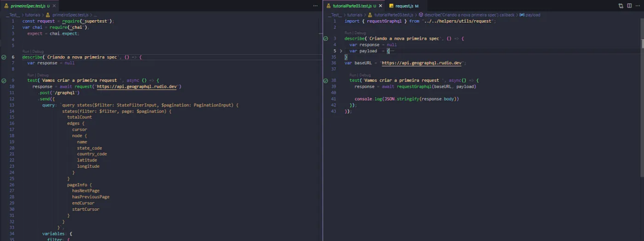Click 'longitude' on line 23
The width and height of the screenshot is (644, 241).
(88, 167)
